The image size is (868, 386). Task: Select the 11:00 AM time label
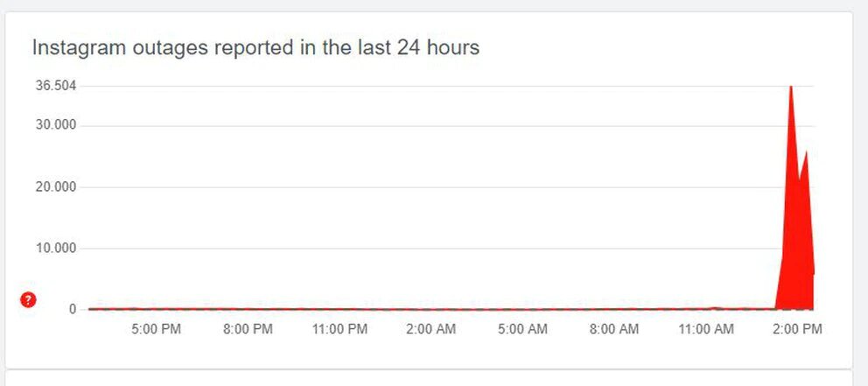coord(706,330)
